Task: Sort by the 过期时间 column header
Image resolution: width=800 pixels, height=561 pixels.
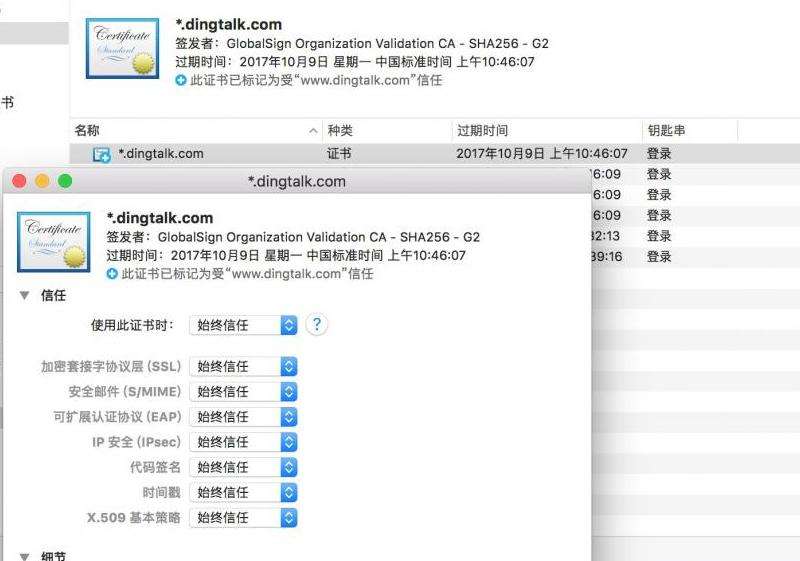Action: (547, 131)
